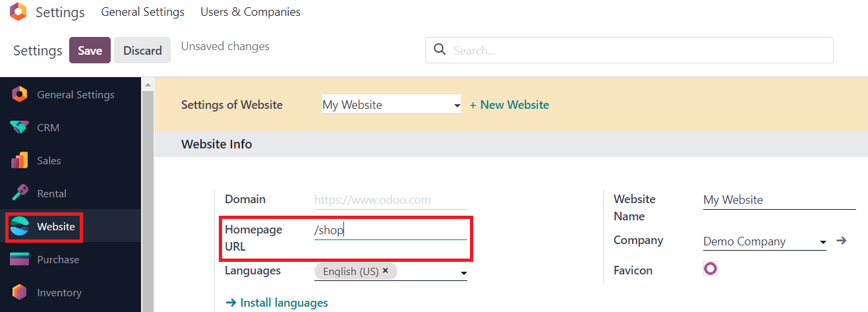Click the Favicon image swatch
This screenshot has height=312, width=868.
coord(710,268)
